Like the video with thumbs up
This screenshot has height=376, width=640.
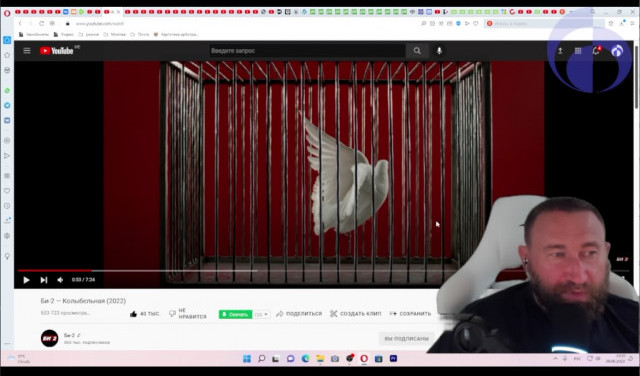tap(144, 314)
